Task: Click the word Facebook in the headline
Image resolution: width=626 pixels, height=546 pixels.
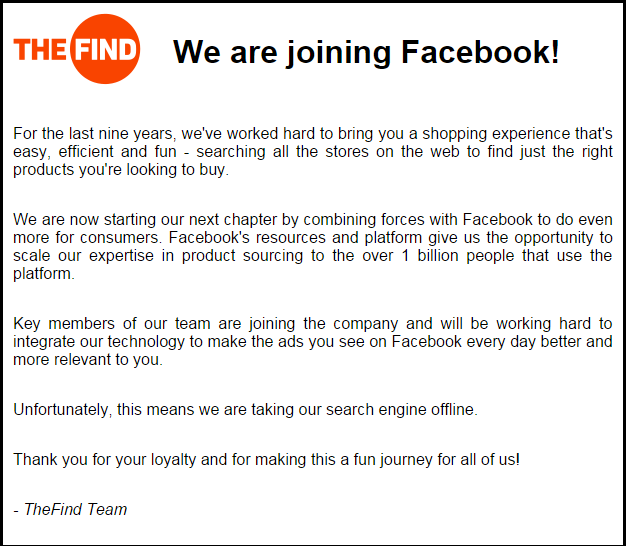Action: point(480,51)
